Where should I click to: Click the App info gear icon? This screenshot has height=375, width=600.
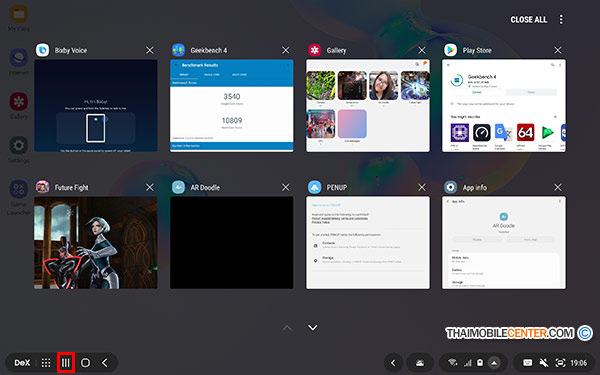tap(450, 187)
